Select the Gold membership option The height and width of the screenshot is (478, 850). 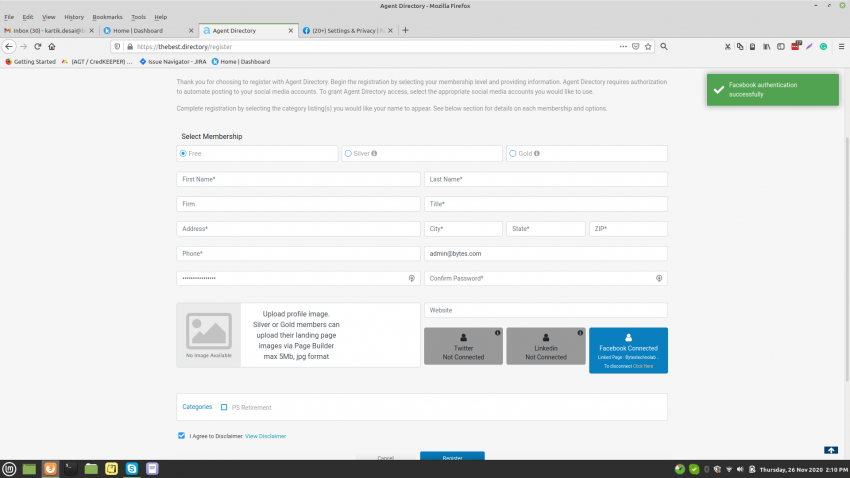[x=513, y=154]
